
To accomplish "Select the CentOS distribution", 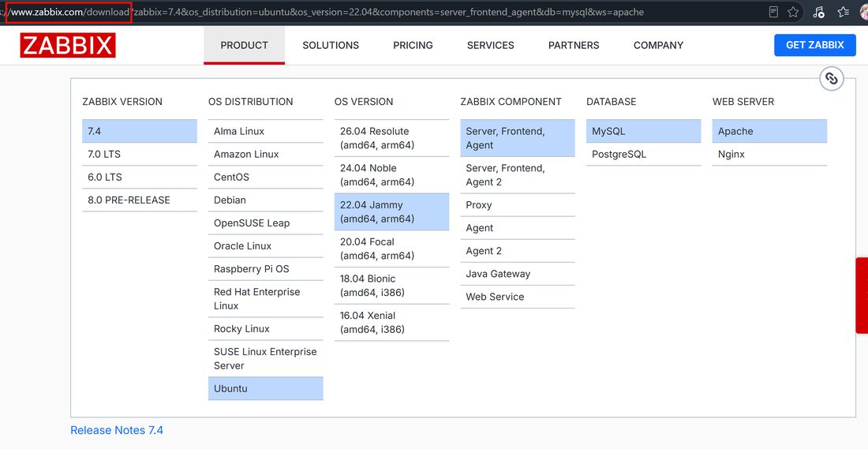I will pos(266,178).
